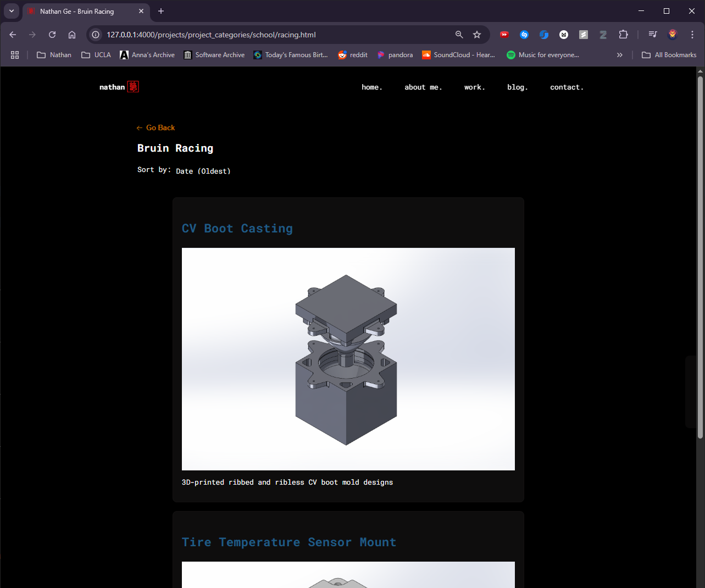Open the pandora bookmark
705x588 pixels.
click(x=395, y=55)
